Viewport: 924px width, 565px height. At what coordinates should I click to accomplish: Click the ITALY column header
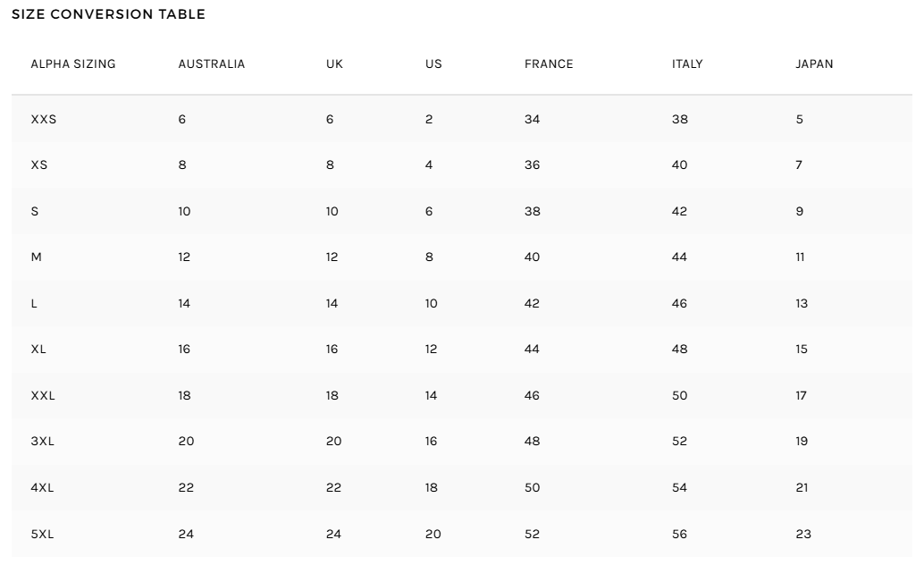coord(687,64)
